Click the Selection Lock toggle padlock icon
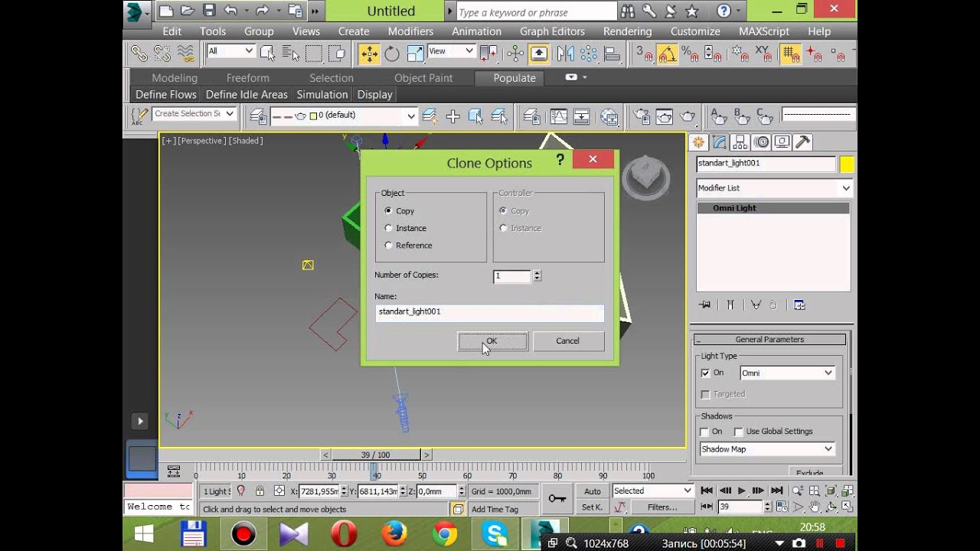Screen dimensions: 980x551 click(x=260, y=491)
